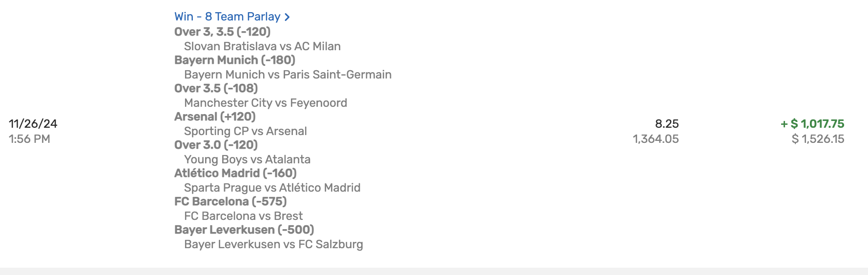Expand the parlay details chevron arrow

click(288, 17)
